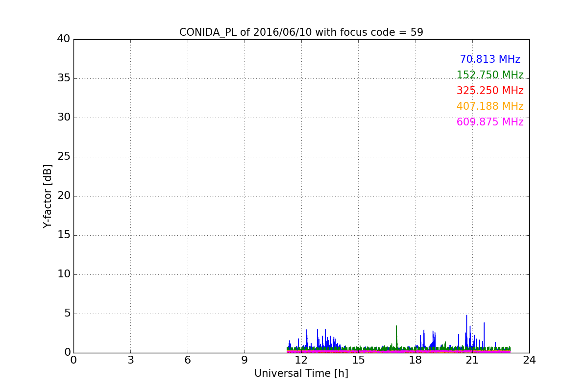Click the chart title 'CONIDA_PL of 2016/06/10 with focus code = 59'
Screen dimensions: 588x392
[x=301, y=32]
